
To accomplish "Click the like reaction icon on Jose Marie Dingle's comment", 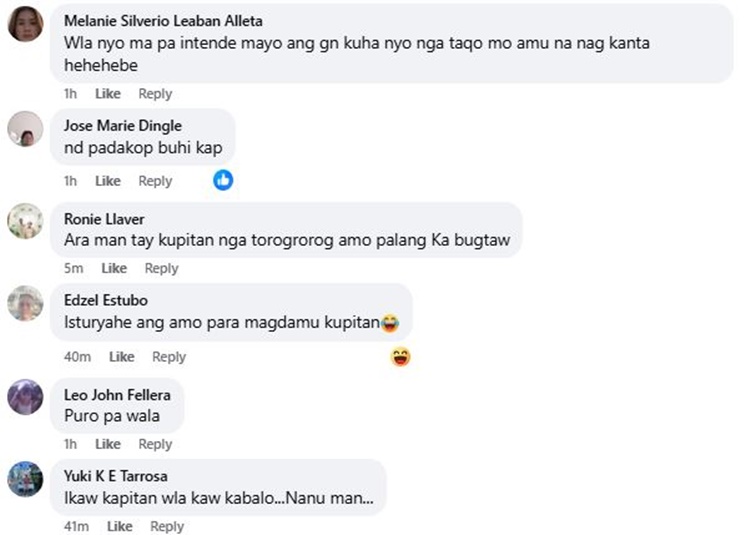I will pos(223,180).
